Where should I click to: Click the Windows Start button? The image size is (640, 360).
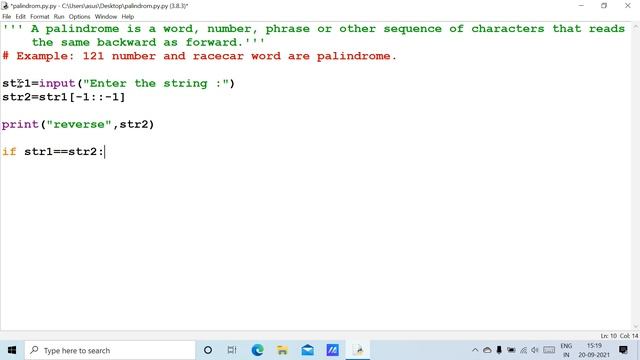[12, 350]
